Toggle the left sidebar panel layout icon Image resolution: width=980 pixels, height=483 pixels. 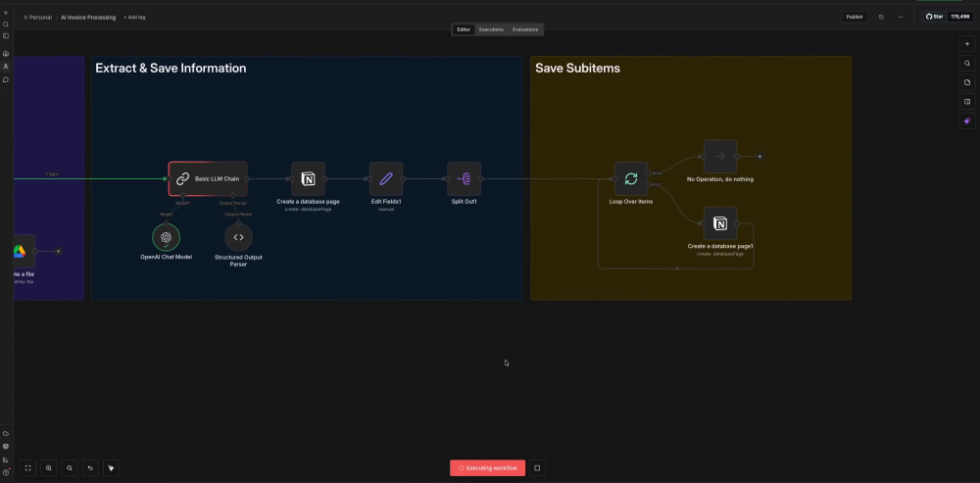click(6, 36)
